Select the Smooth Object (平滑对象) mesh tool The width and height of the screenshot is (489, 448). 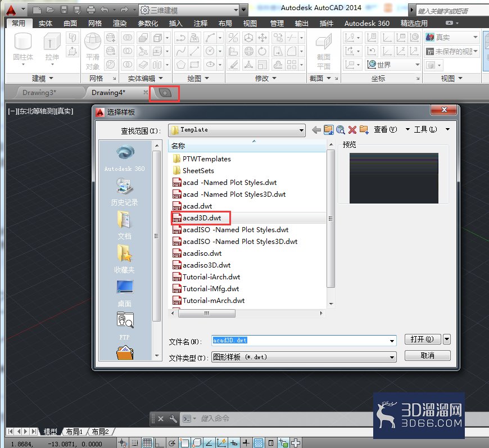click(x=93, y=52)
